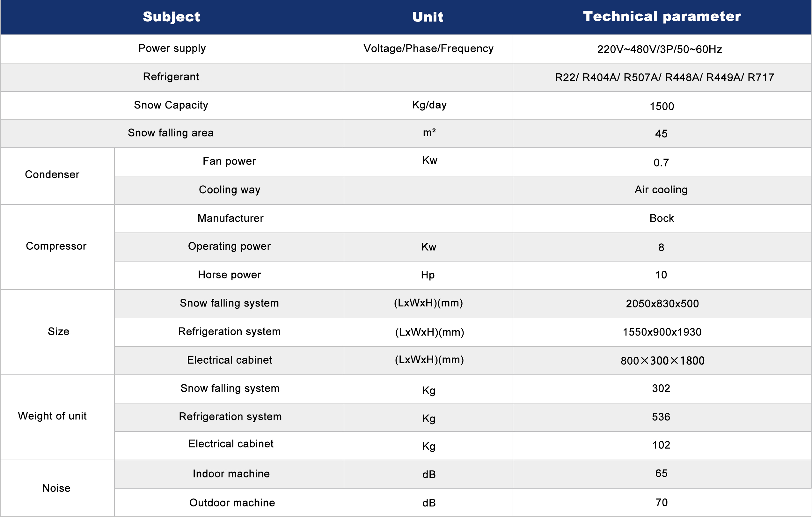Click the Subject column header

pyautogui.click(x=171, y=17)
